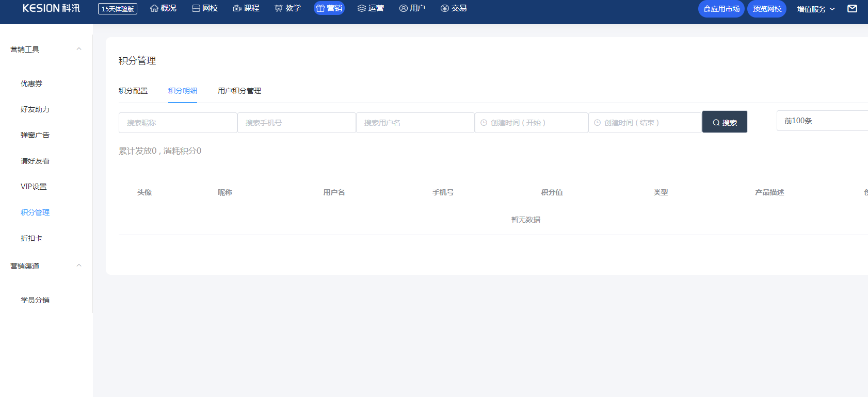Click the 预览网校 button
The width and height of the screenshot is (868, 397).
pyautogui.click(x=767, y=9)
